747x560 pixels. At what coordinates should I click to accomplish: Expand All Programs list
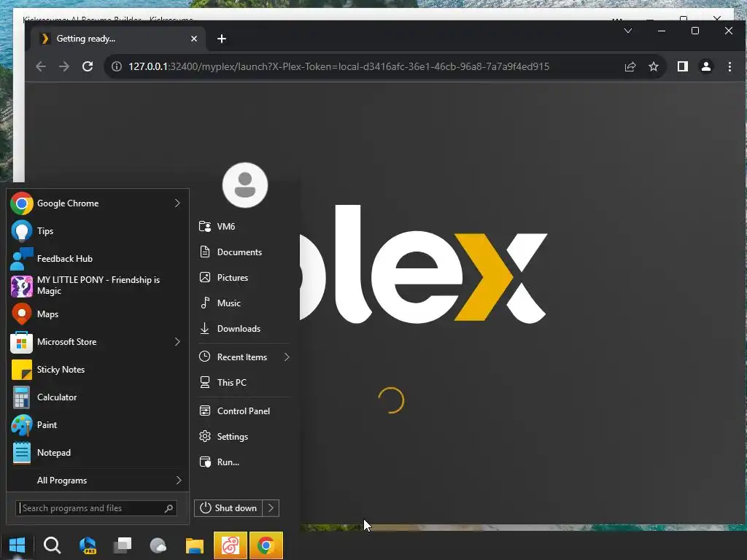click(x=98, y=481)
